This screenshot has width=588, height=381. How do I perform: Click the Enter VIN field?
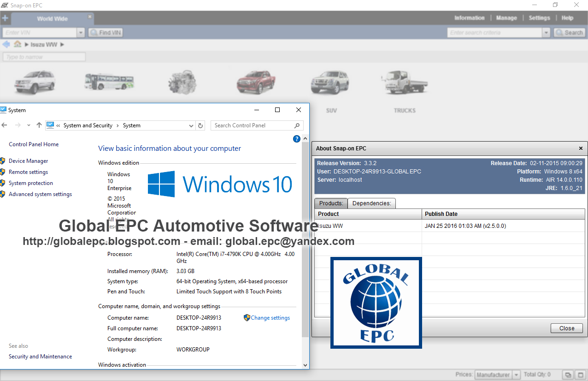[40, 33]
